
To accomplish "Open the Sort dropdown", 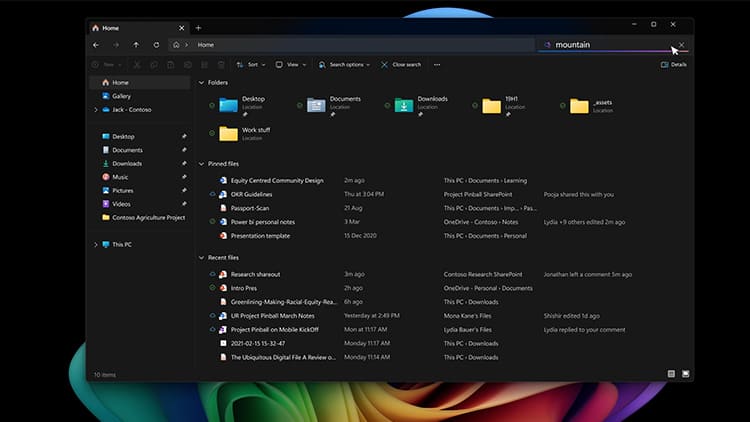I will tap(251, 64).
